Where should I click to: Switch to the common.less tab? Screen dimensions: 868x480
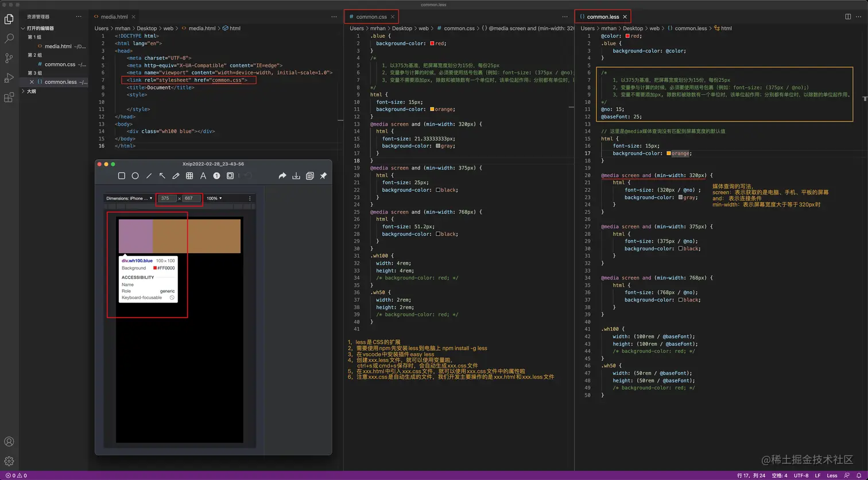pyautogui.click(x=602, y=17)
